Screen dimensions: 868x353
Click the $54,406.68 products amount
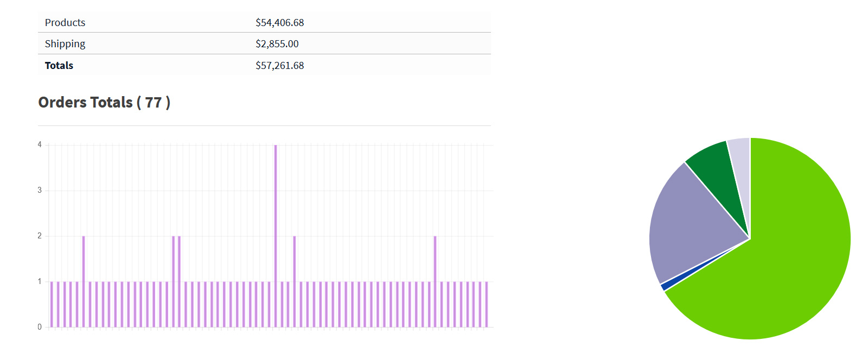point(280,22)
